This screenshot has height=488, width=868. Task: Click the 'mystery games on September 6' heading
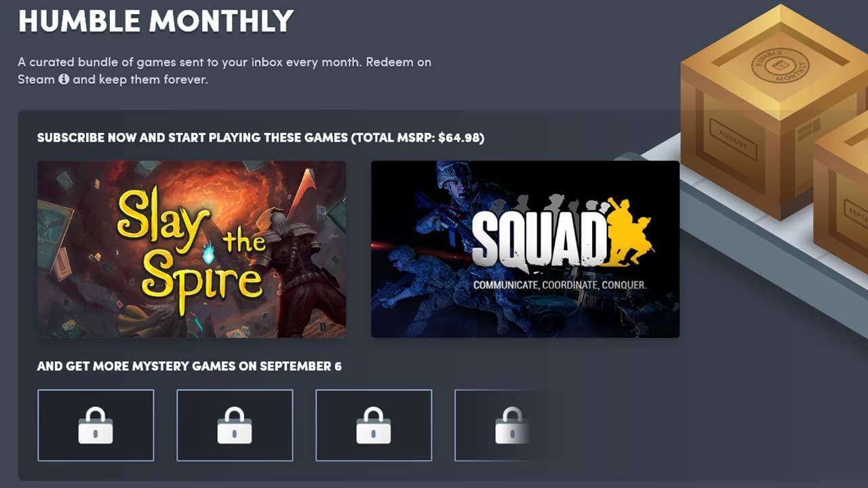[189, 367]
